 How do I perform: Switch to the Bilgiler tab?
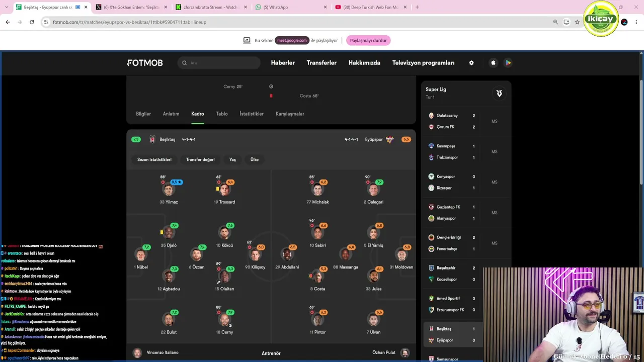tap(143, 114)
